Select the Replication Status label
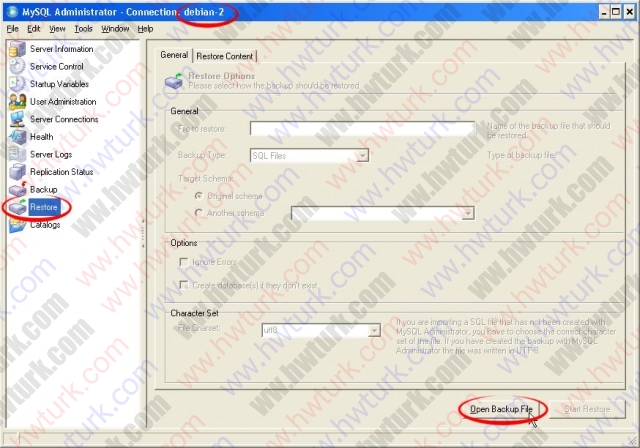The width and height of the screenshot is (640, 448). pyautogui.click(x=62, y=172)
